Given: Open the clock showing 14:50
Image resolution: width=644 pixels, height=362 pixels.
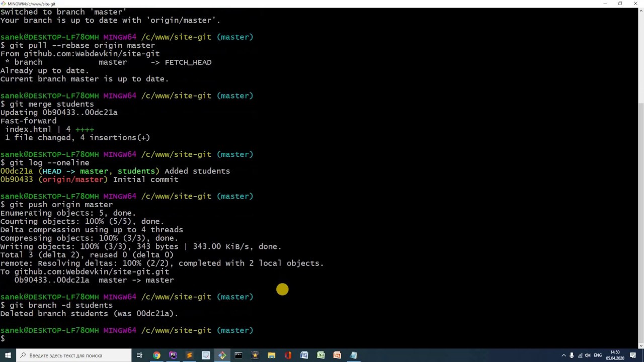Looking at the screenshot, I should (x=615, y=355).
